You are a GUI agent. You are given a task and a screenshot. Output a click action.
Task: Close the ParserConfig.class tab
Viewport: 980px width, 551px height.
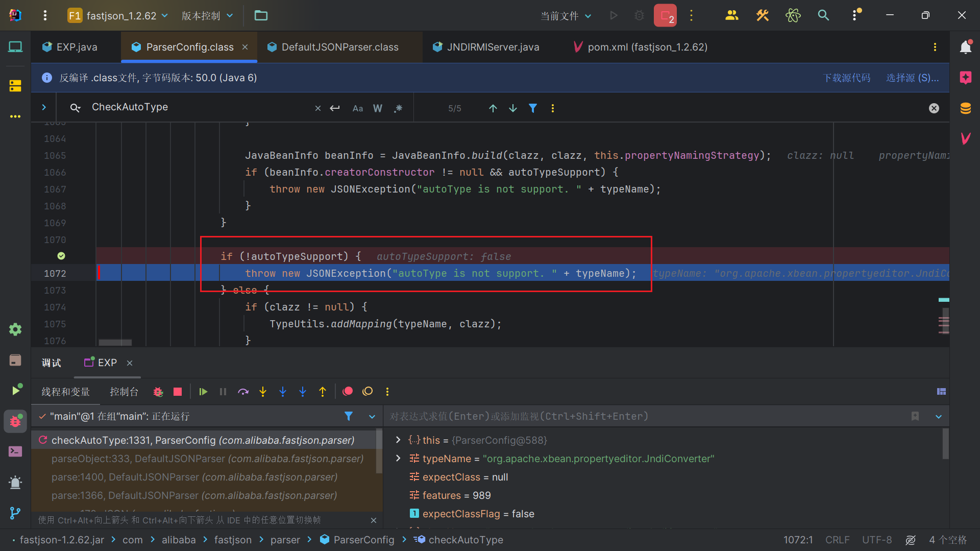(x=245, y=47)
